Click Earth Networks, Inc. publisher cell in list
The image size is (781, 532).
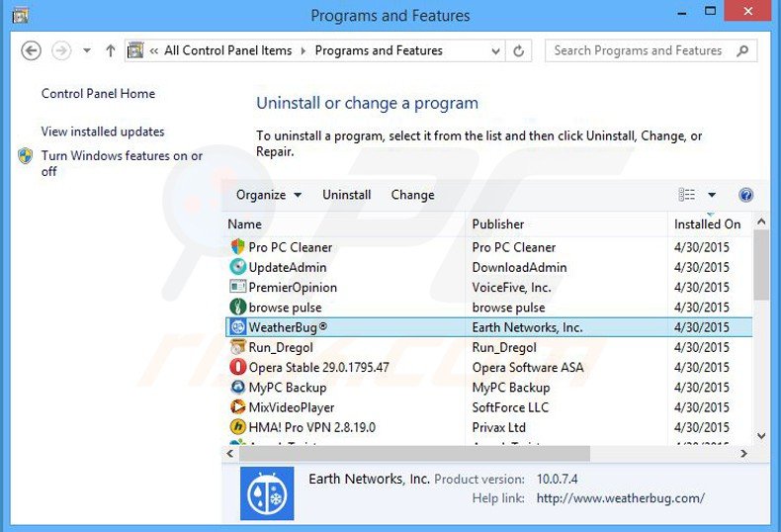528,327
